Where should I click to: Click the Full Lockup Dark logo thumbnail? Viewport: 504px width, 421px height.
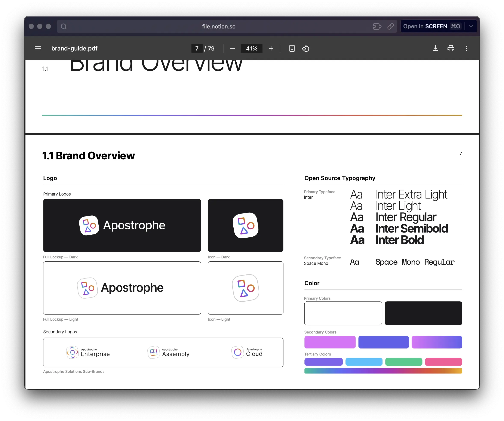pyautogui.click(x=122, y=225)
